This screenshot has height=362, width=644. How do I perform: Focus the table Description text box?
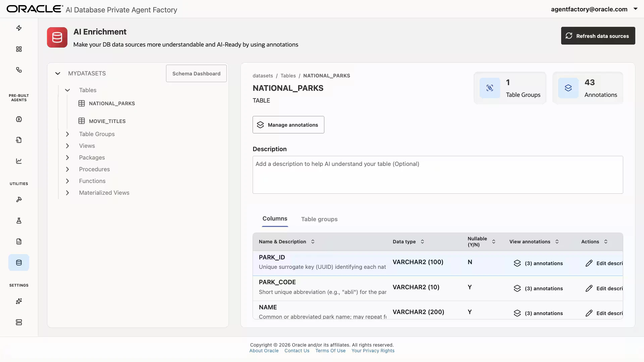[438, 175]
